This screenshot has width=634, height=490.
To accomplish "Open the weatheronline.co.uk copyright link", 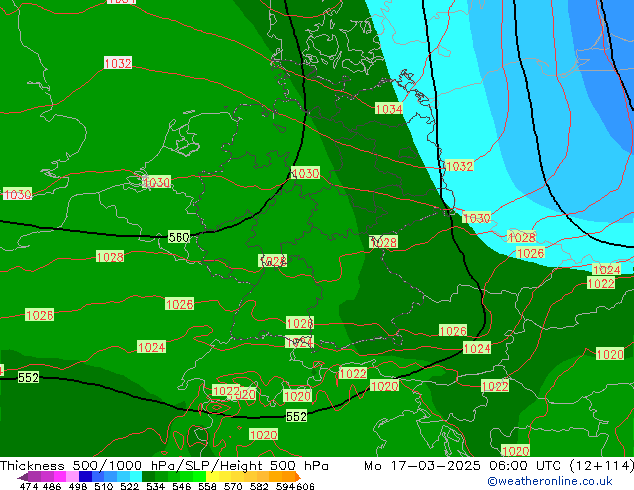I will (549, 481).
